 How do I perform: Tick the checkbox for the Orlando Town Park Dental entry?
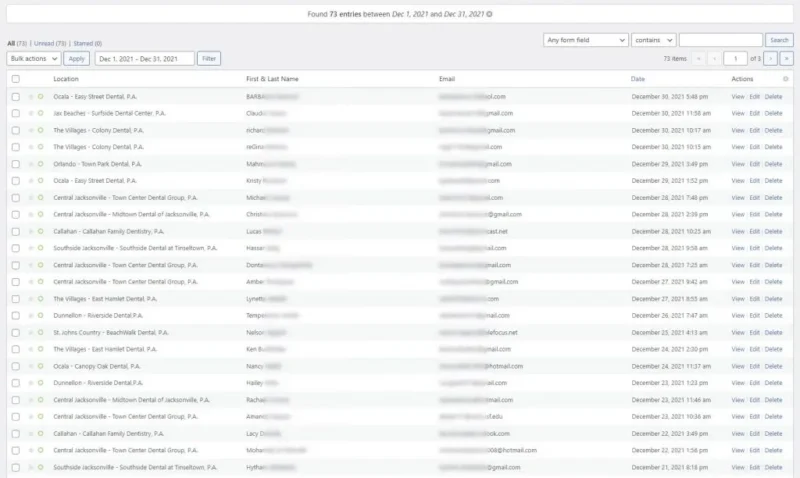[15, 164]
